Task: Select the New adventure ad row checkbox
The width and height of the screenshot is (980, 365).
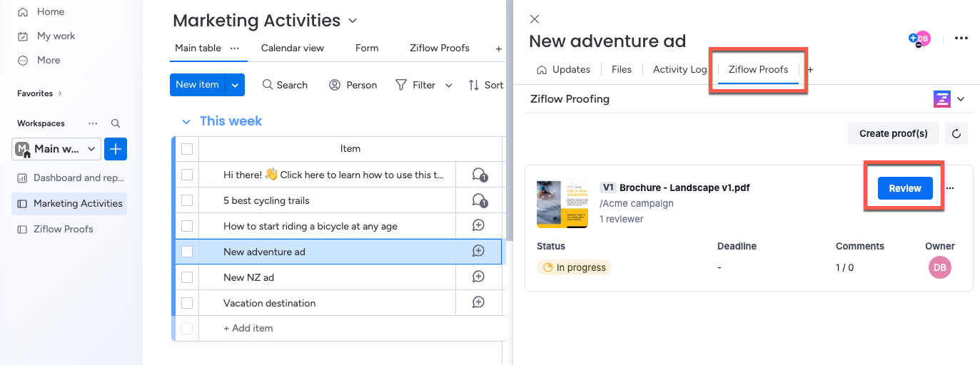Action: (x=187, y=252)
